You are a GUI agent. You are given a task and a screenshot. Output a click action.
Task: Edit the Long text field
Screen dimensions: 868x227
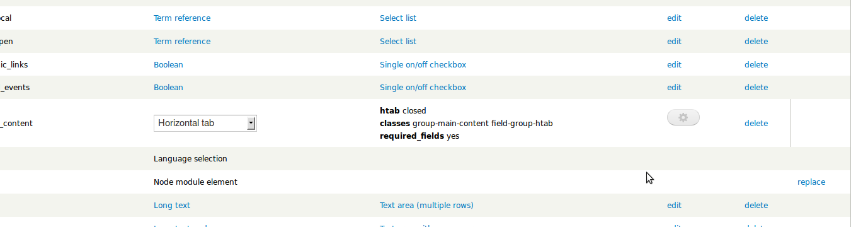click(674, 206)
